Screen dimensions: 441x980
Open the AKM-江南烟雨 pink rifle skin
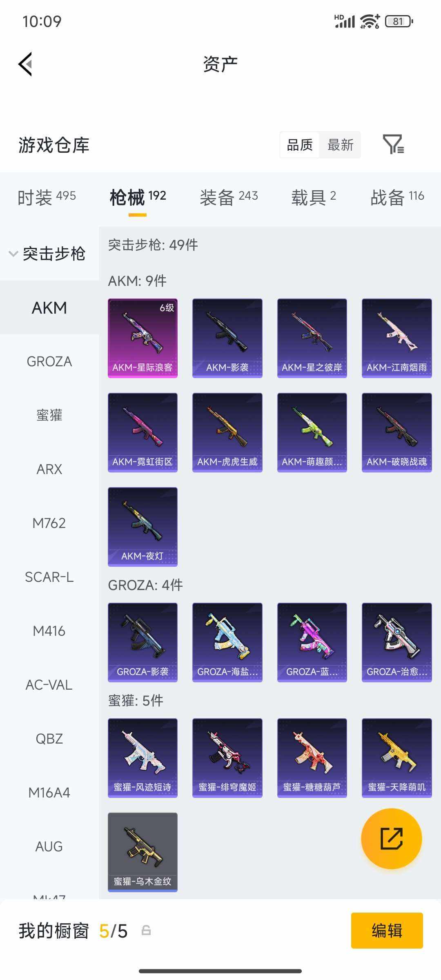tap(396, 338)
